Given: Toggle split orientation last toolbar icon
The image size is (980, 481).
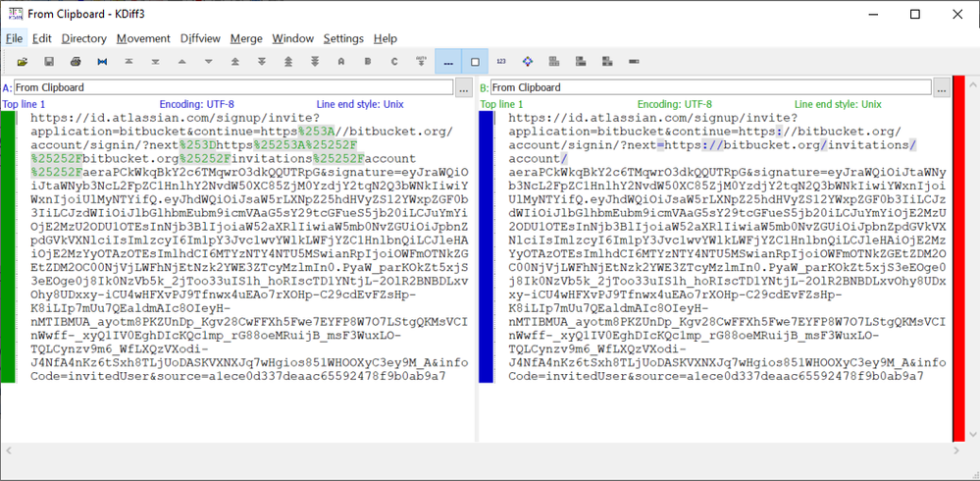Looking at the screenshot, I should coord(634,62).
